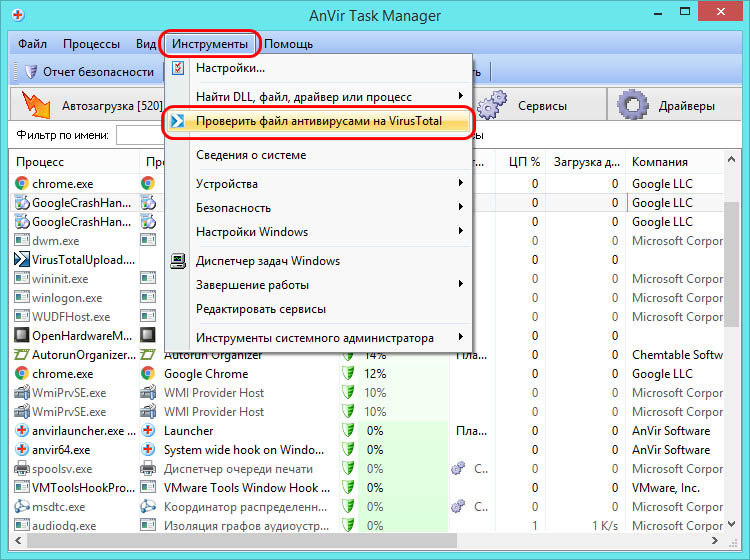Click the Драйверы gear icon
Image resolution: width=750 pixels, height=560 pixels.
point(633,105)
